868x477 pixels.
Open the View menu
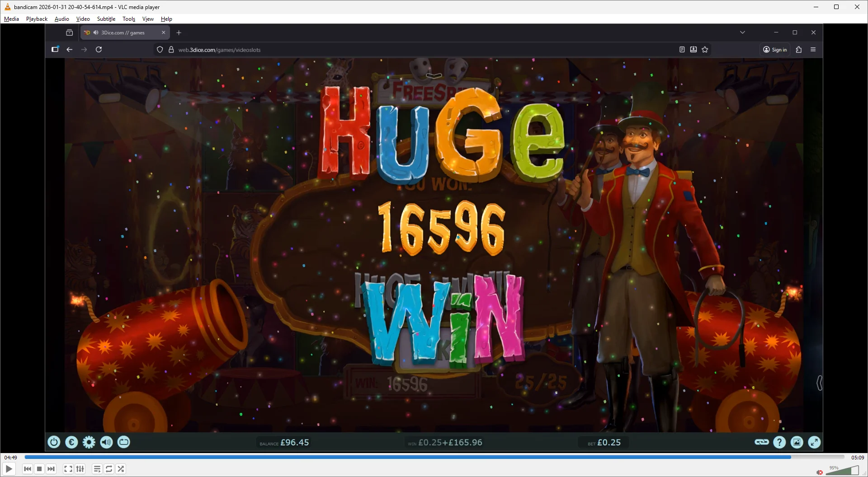pos(148,19)
